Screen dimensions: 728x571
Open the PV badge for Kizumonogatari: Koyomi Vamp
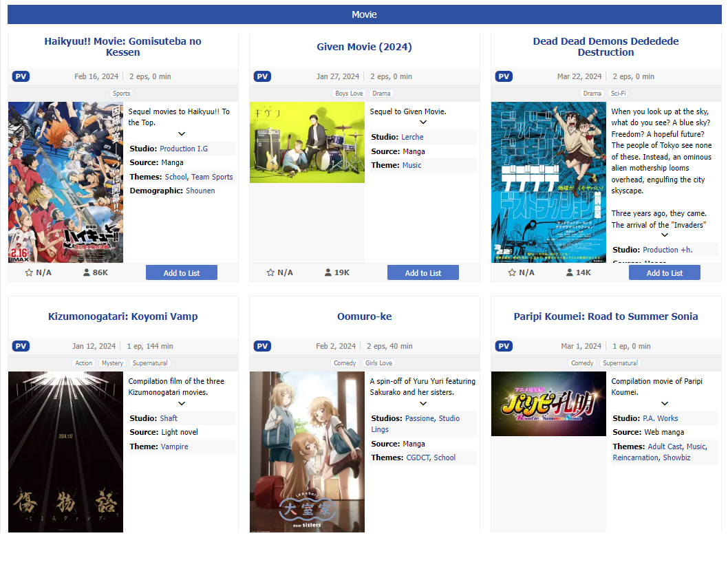click(21, 346)
